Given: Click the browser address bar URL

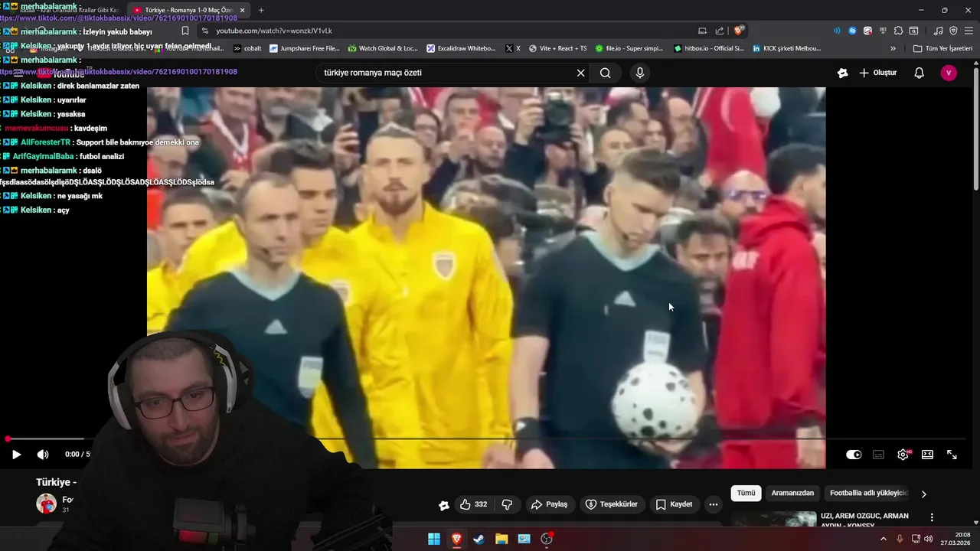Looking at the screenshot, I should tap(273, 31).
